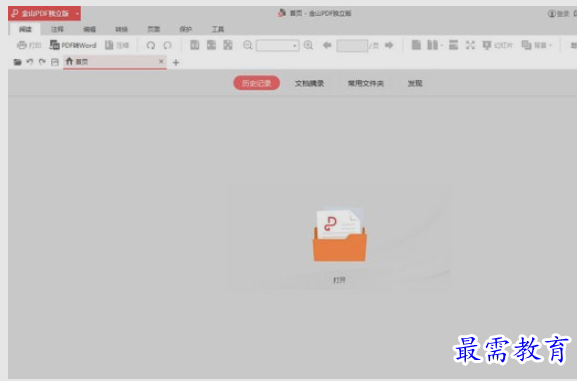577x381 pixels.
Task: Expand the two-page layout dropdown arrow
Action: click(x=441, y=46)
